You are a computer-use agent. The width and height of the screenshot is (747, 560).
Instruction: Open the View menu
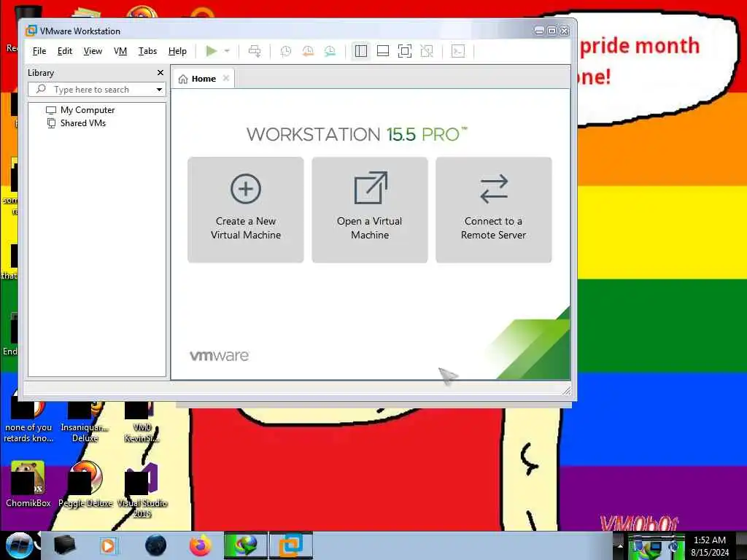(x=93, y=51)
